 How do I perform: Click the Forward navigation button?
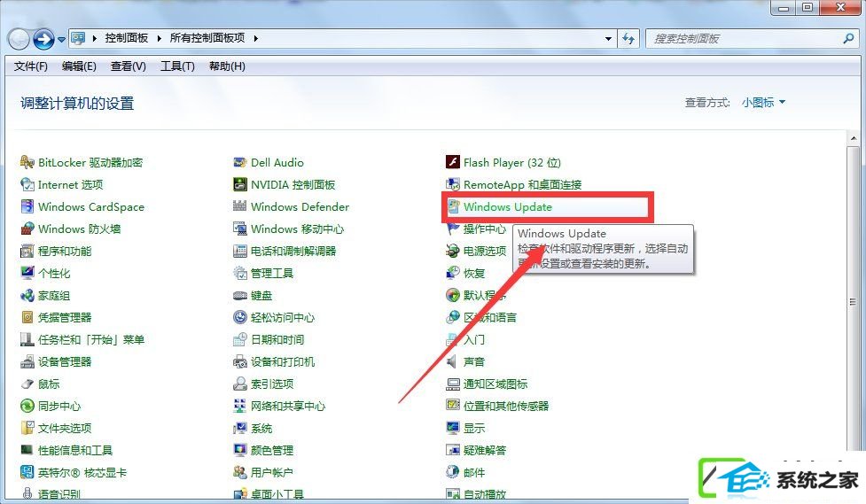tap(43, 39)
